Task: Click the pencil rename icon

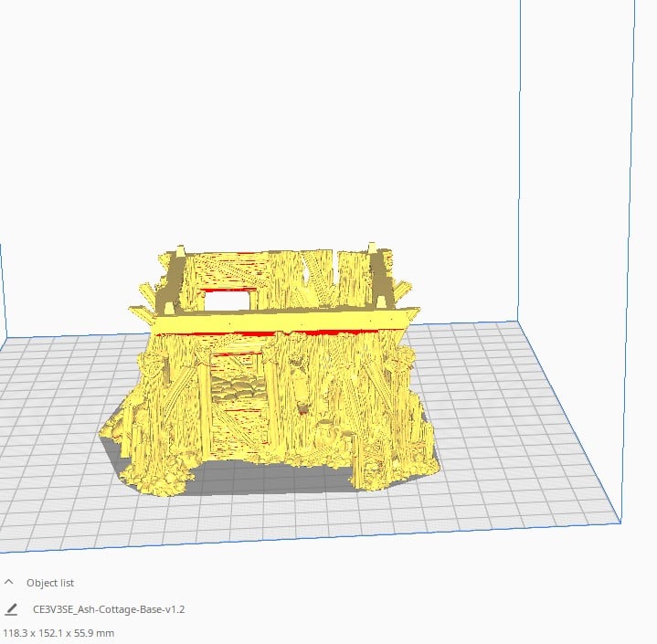Action: (x=11, y=608)
